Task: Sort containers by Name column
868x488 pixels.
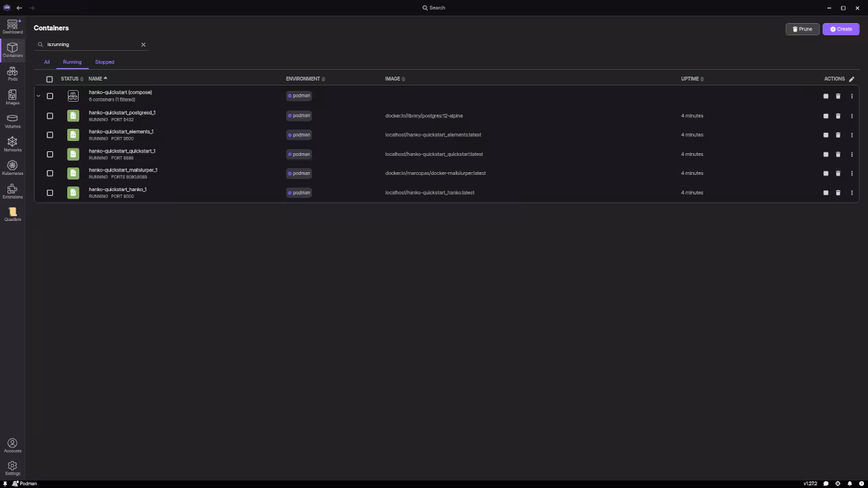Action: point(98,79)
